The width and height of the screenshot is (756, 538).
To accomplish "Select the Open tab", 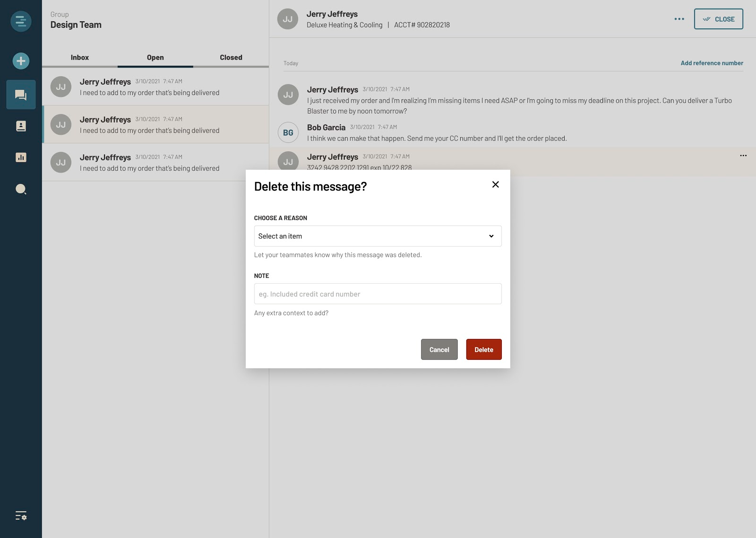I will (155, 57).
